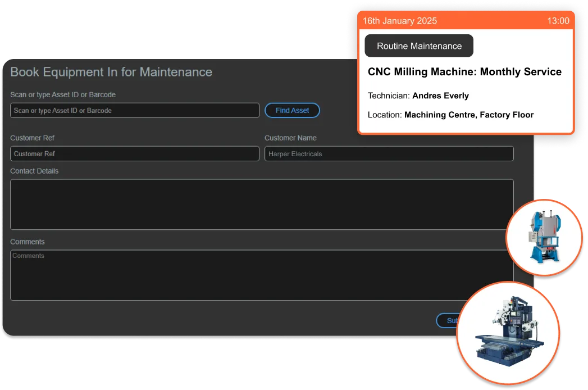588x390 pixels.
Task: Click inside the Contact Details text area
Action: 262,205
